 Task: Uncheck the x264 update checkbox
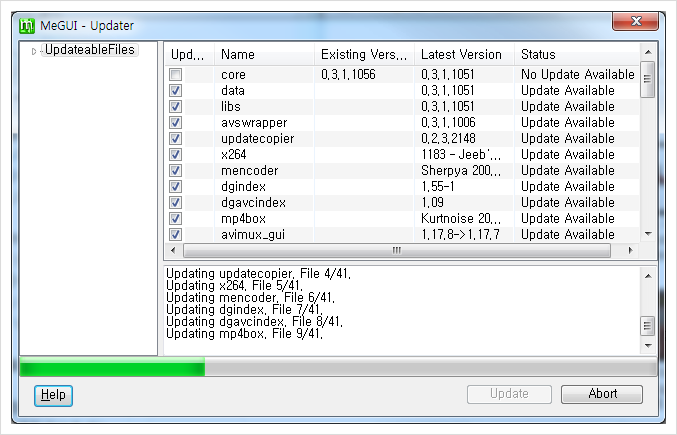click(175, 154)
